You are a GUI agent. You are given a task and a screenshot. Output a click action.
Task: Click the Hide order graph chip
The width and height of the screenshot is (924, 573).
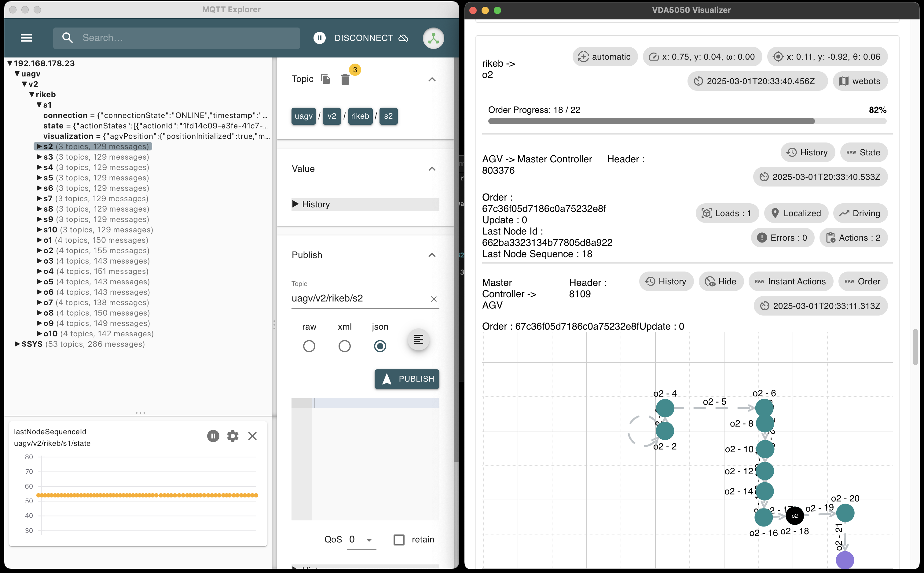point(721,281)
